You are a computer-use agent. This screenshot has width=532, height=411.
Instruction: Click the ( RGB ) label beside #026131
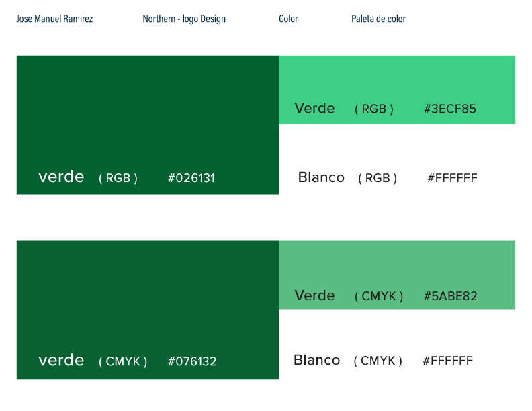pos(118,178)
